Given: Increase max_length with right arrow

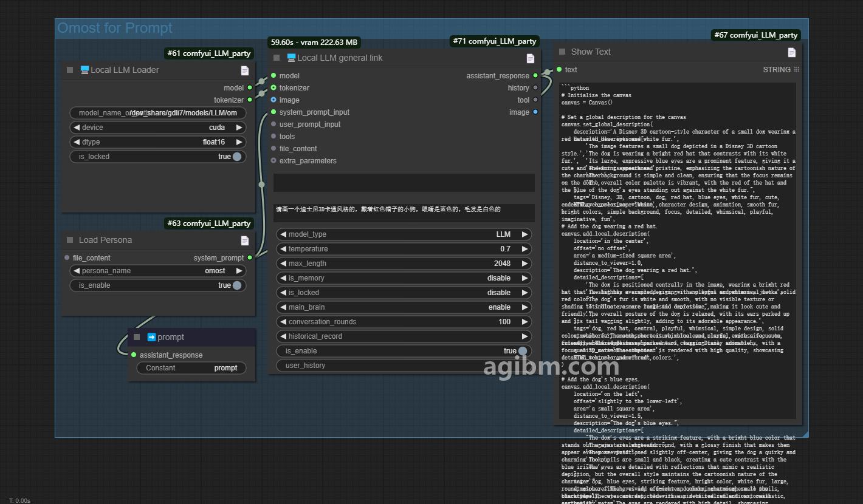Looking at the screenshot, I should tap(525, 264).
